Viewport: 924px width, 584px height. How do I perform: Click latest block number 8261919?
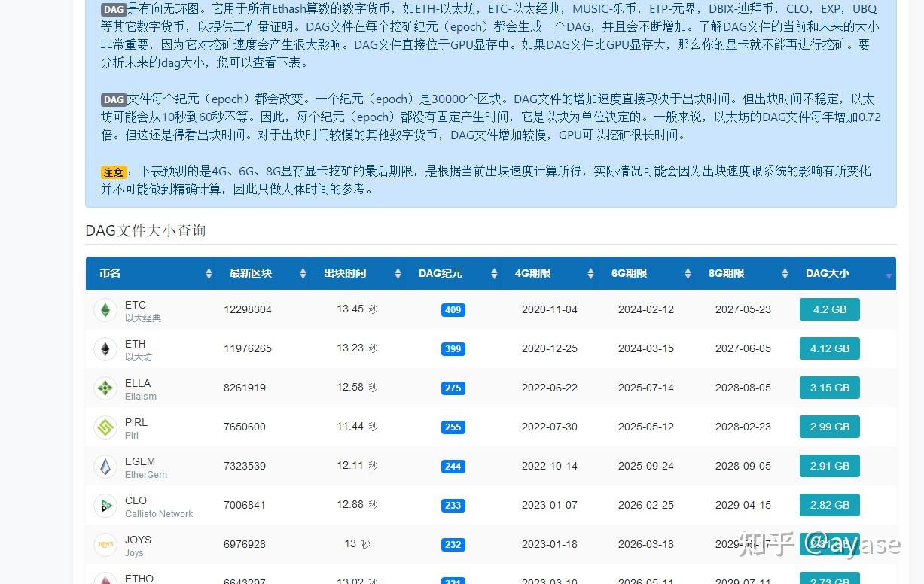pos(245,388)
